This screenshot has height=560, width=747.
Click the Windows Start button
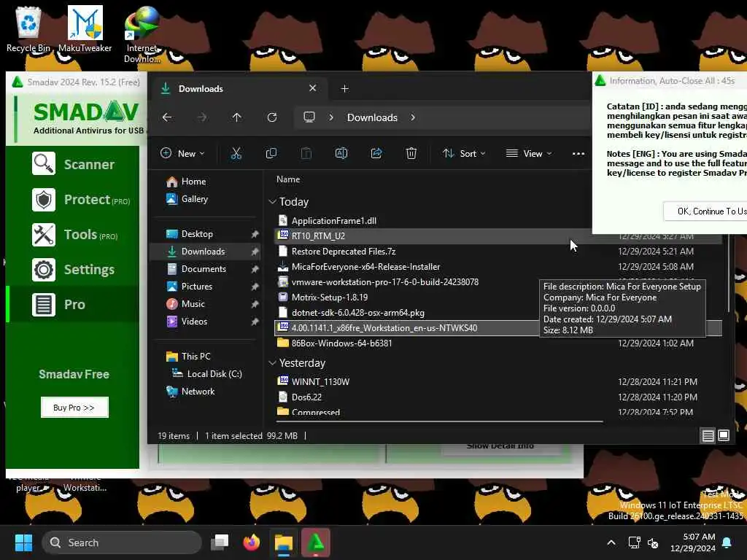point(23,542)
